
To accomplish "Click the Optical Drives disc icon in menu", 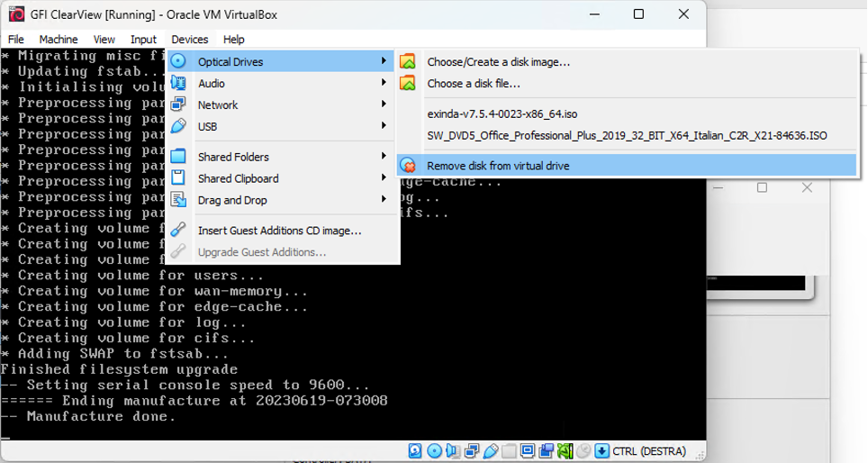I will click(178, 61).
